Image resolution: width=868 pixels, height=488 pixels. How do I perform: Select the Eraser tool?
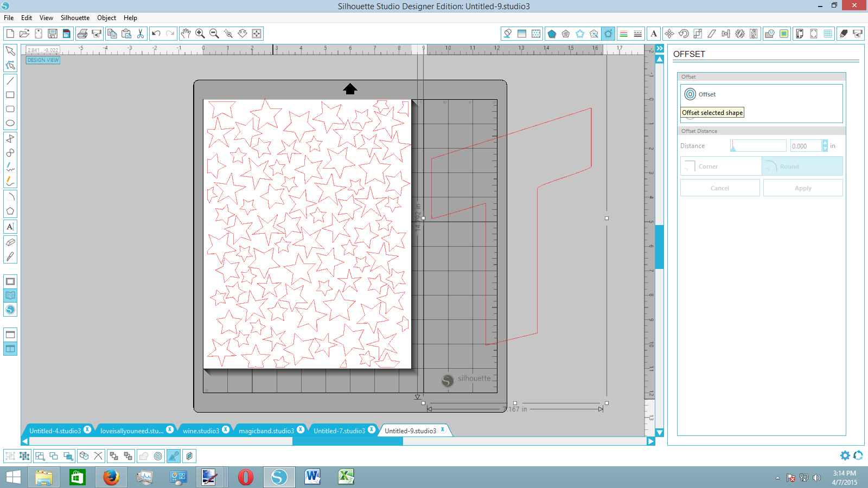pyautogui.click(x=10, y=242)
